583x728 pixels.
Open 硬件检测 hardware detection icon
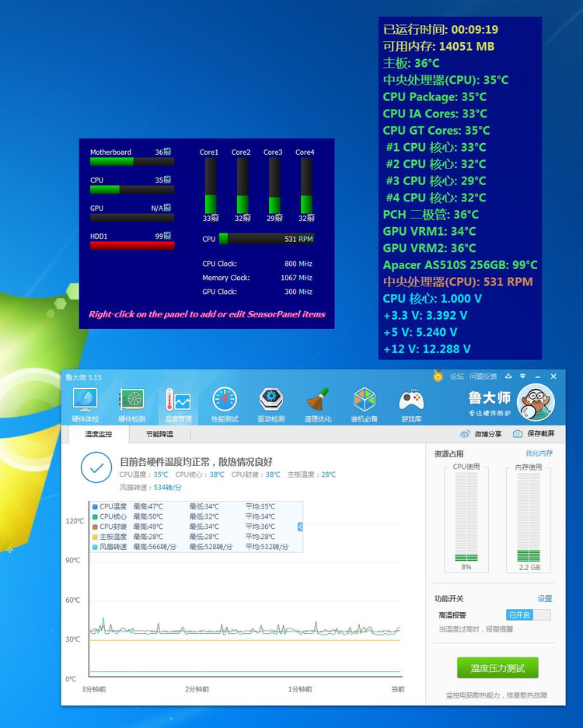(131, 404)
